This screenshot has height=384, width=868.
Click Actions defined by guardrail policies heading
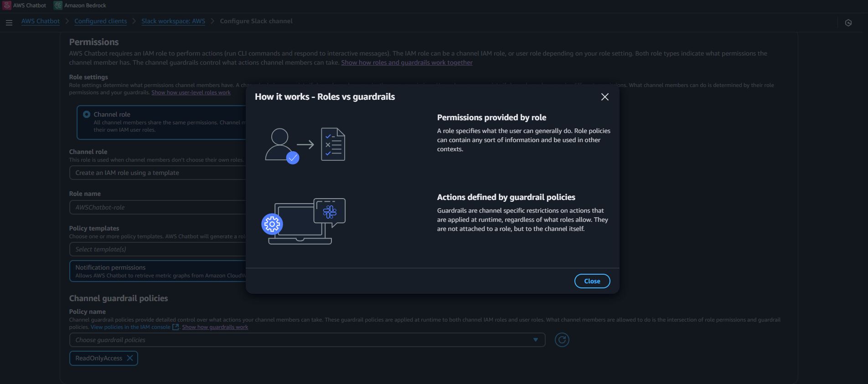pos(506,197)
